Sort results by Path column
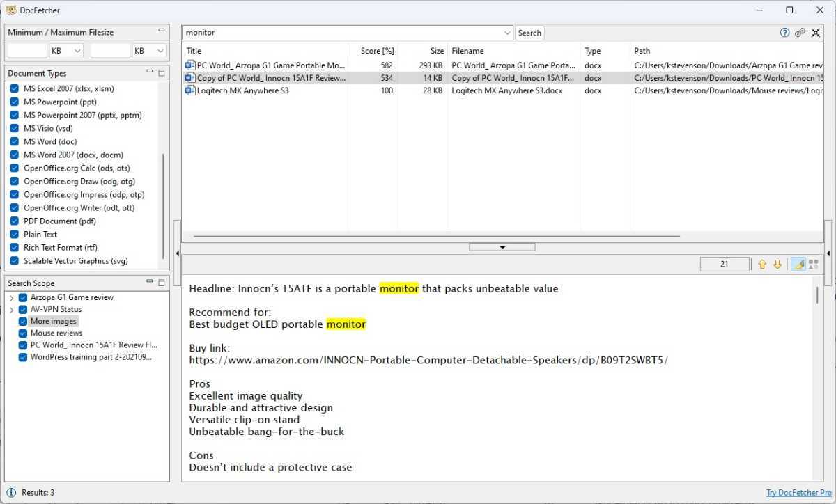 tap(727, 51)
